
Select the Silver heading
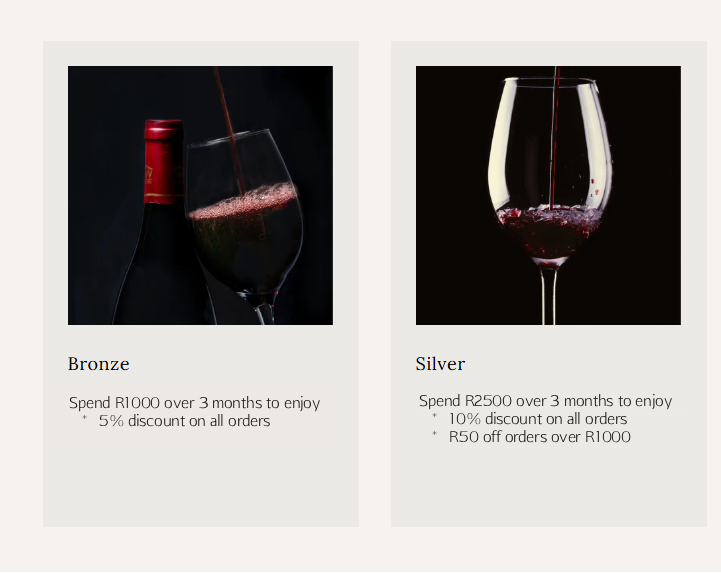(440, 364)
